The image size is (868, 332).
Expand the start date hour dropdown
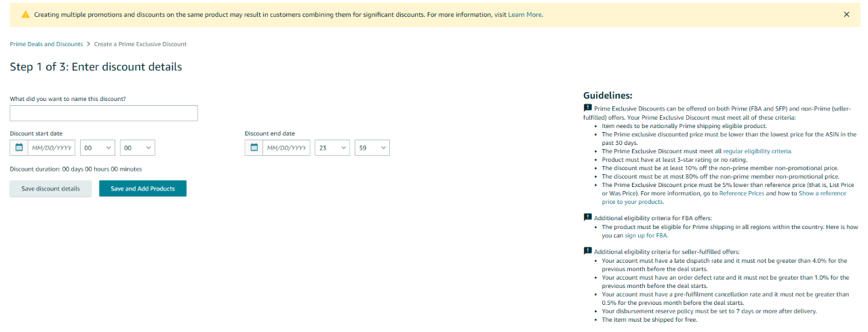coord(97,148)
